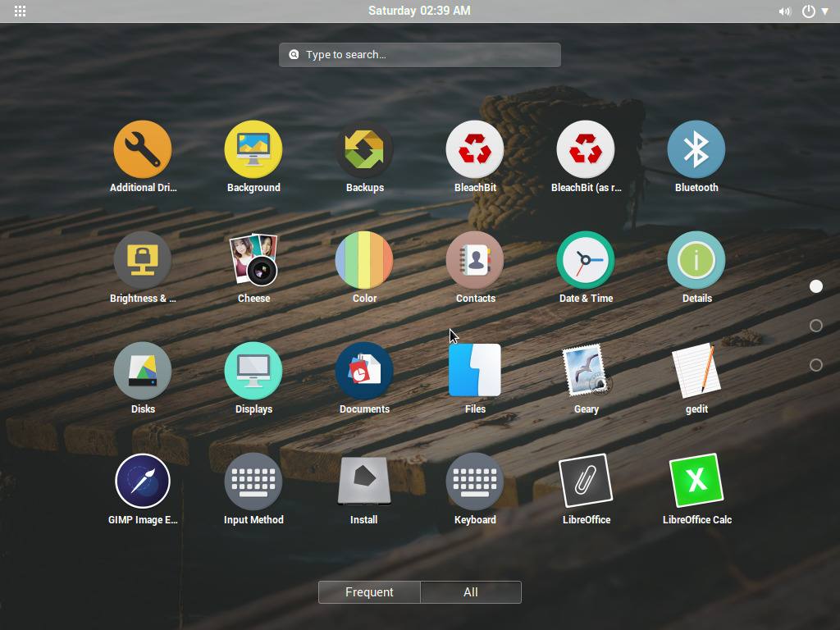The height and width of the screenshot is (630, 840).
Task: Start the Cheese webcam app
Action: click(253, 259)
